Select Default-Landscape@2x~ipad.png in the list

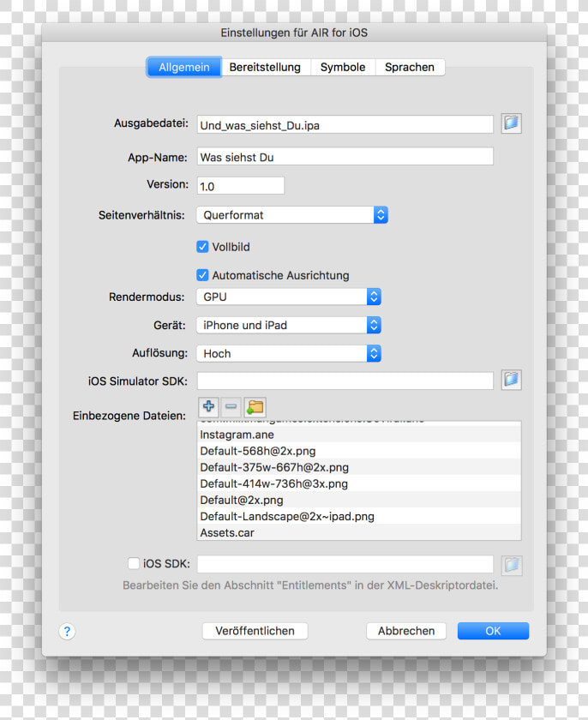(x=359, y=517)
